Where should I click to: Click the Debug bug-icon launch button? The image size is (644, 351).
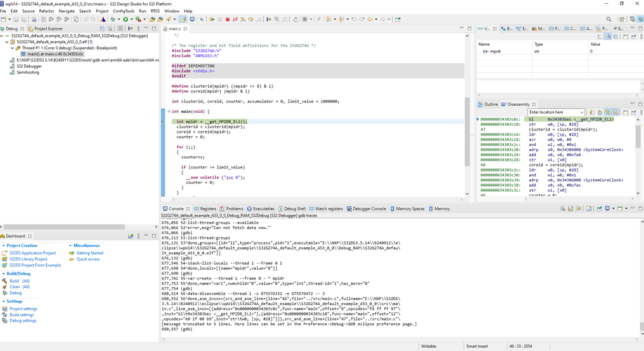pyautogui.click(x=113, y=19)
